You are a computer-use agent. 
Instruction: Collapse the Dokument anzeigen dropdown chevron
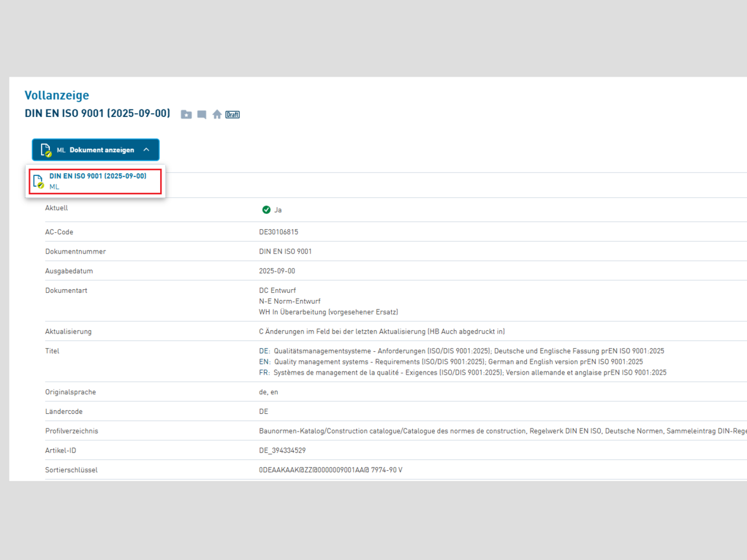(146, 149)
